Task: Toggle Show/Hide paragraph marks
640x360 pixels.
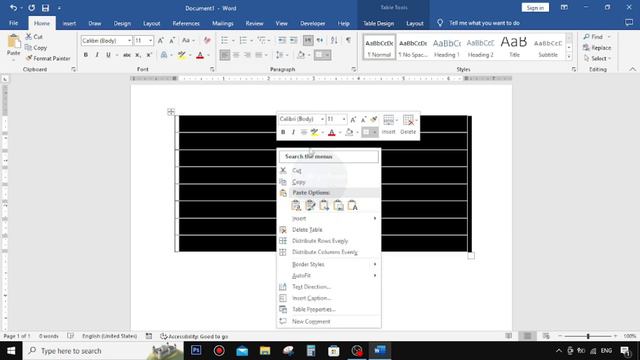Action: tap(348, 40)
